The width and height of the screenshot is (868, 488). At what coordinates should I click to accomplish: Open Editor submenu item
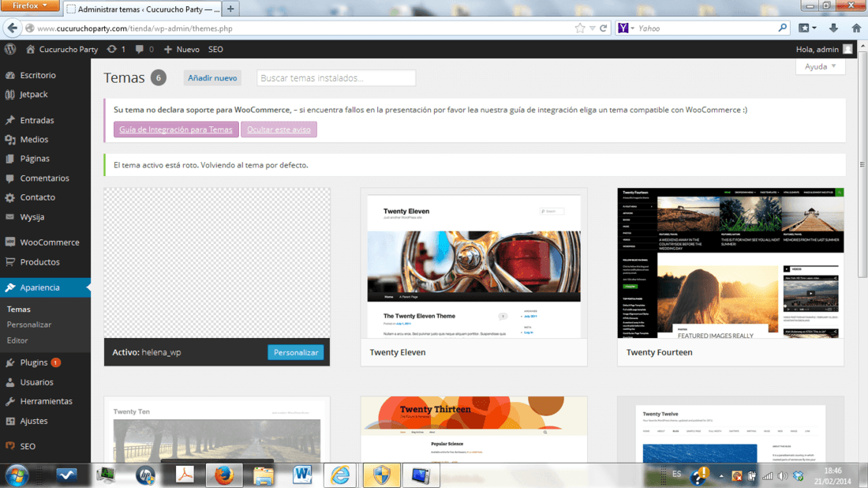17,340
